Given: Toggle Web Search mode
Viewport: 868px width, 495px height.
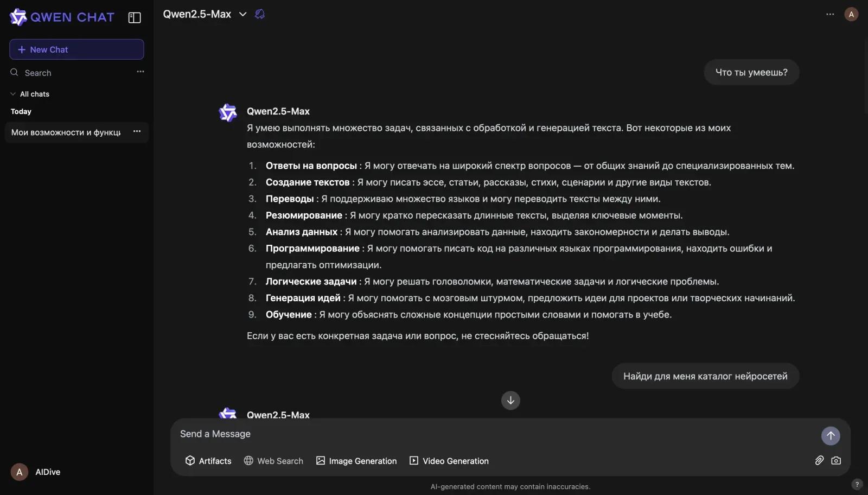Looking at the screenshot, I should [x=273, y=461].
